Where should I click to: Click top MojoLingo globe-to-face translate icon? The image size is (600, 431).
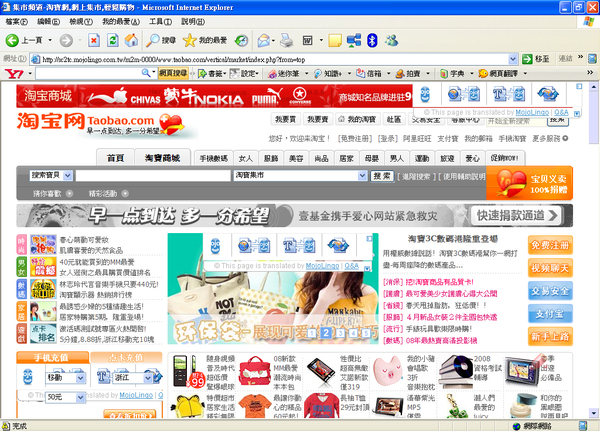(464, 94)
